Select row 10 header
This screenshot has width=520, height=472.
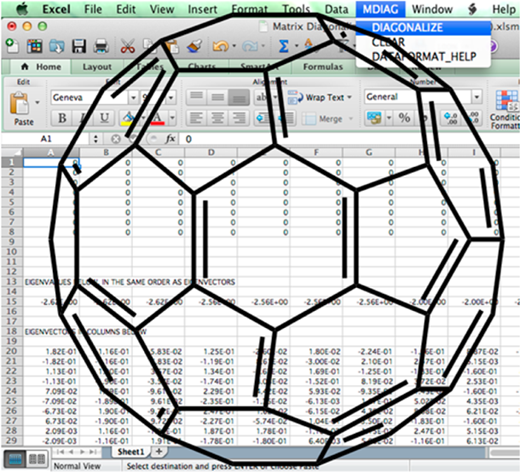point(12,252)
